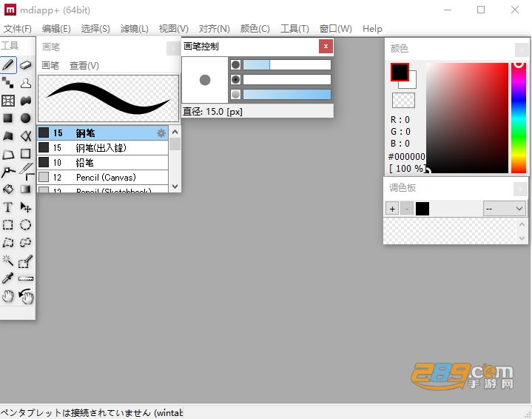Image resolution: width=532 pixels, height=419 pixels.
Task: Select the mesh transform tool
Action: click(8, 101)
